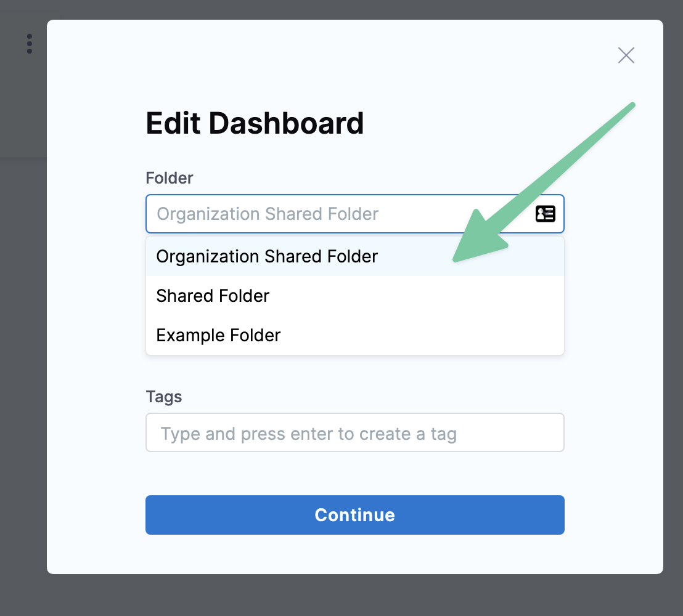
Task: Click the Edit Dashboard heading
Action: pos(255,123)
